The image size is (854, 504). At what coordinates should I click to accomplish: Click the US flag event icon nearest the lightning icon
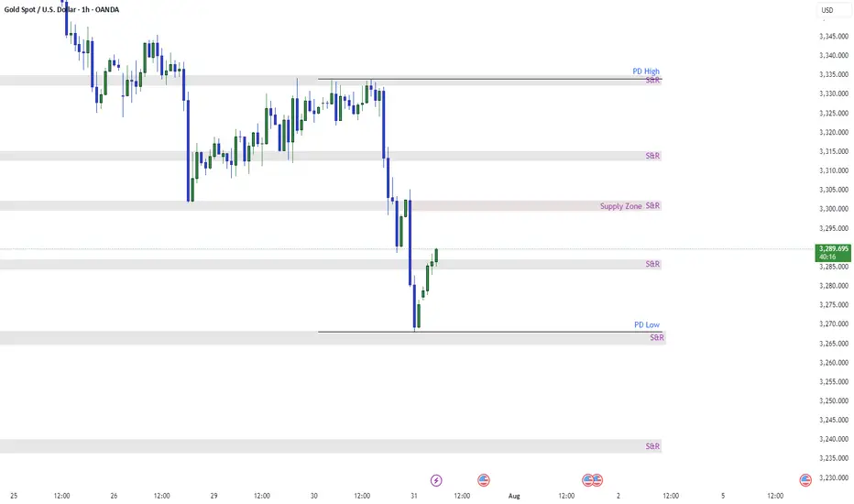[483, 480]
